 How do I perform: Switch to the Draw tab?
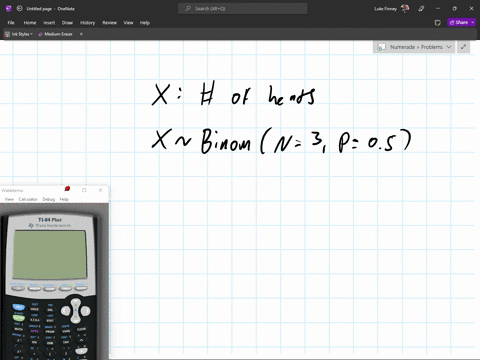pos(67,23)
